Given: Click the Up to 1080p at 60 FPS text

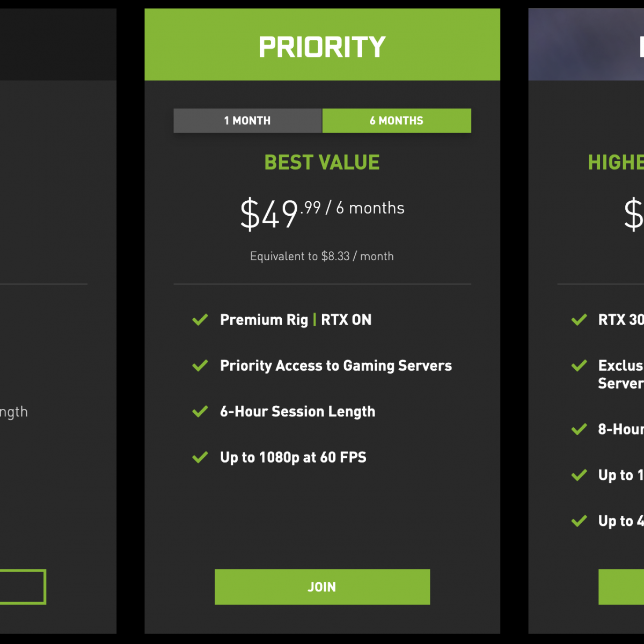Looking at the screenshot, I should 293,458.
